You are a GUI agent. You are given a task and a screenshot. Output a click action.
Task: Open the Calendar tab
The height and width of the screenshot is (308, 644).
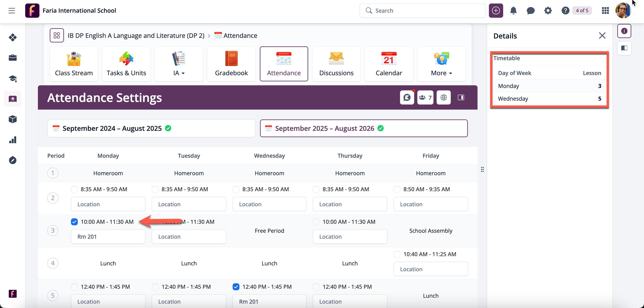pyautogui.click(x=389, y=64)
